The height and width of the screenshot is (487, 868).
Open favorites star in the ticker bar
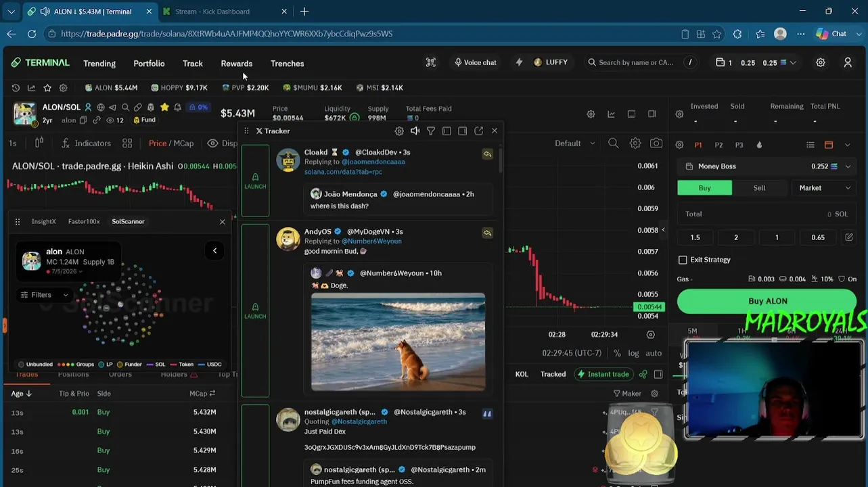coord(47,88)
